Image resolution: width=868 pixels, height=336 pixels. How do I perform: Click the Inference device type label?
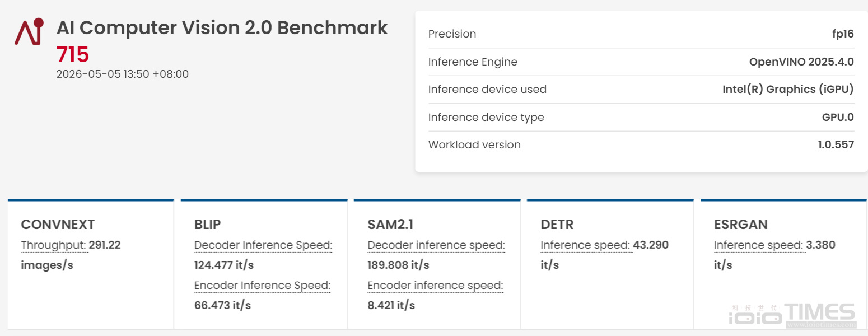(486, 118)
